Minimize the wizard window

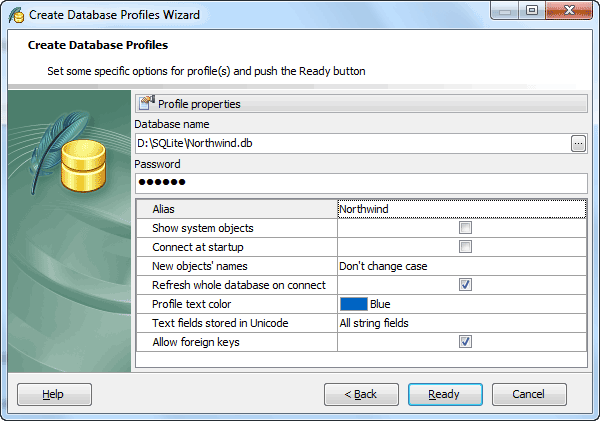click(x=504, y=11)
